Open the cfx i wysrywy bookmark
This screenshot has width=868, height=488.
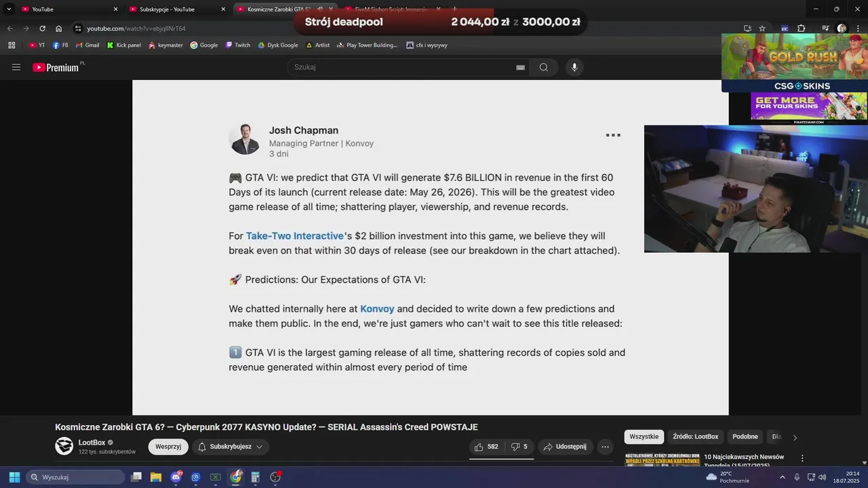(427, 45)
